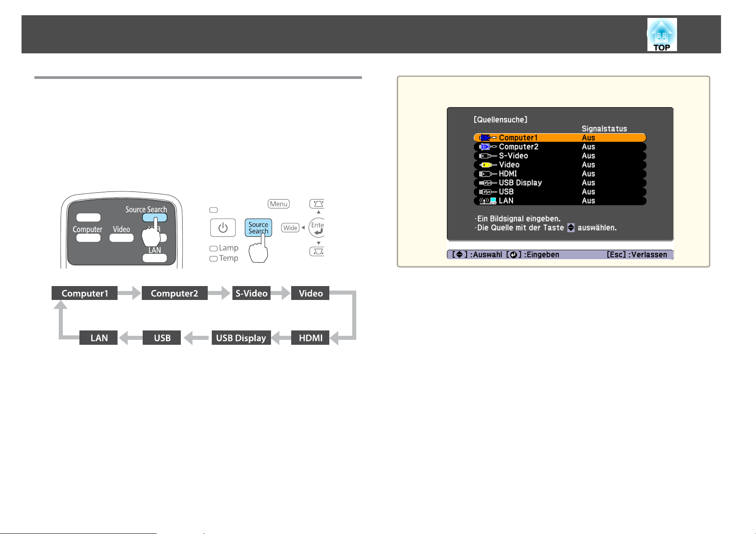Click Auswahl arrow icon in footer bar

click(x=459, y=255)
